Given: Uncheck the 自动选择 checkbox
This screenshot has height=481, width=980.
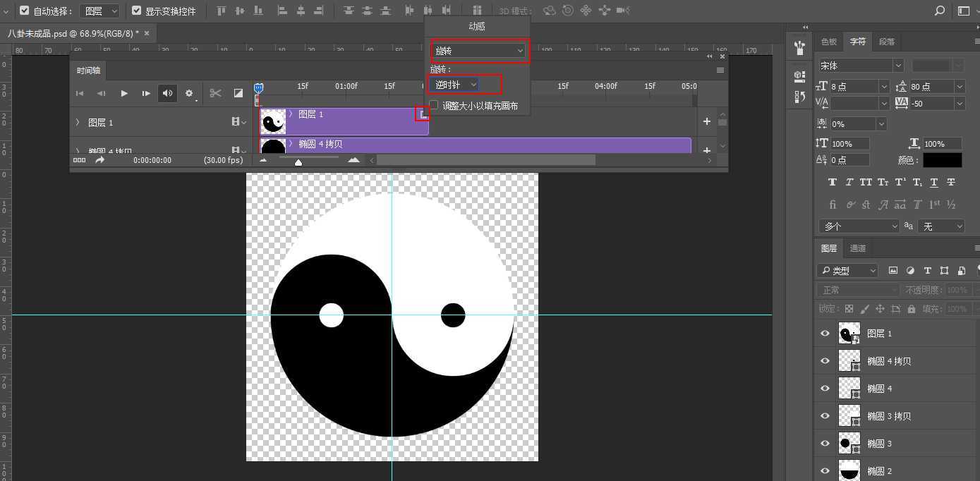Looking at the screenshot, I should click(24, 11).
